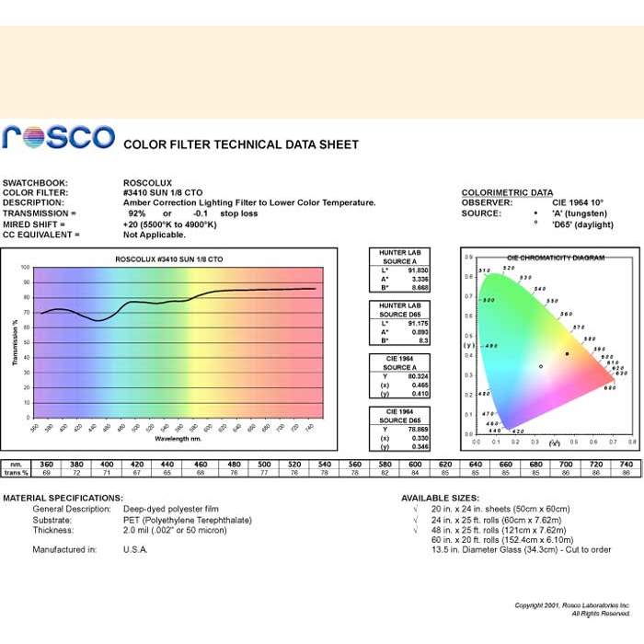Click the '-0.1 stop loss' value
Screen dimensions: 644x644
(x=225, y=213)
